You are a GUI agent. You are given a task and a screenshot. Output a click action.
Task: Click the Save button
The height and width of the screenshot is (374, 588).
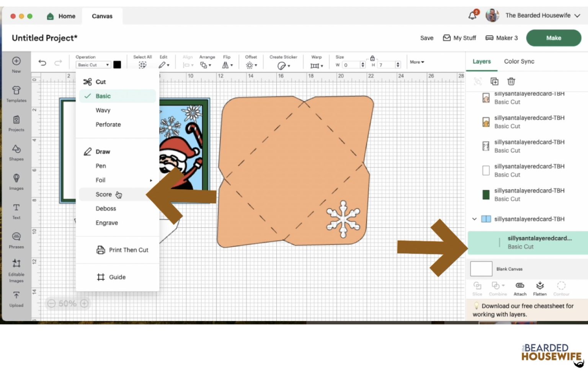[426, 38]
